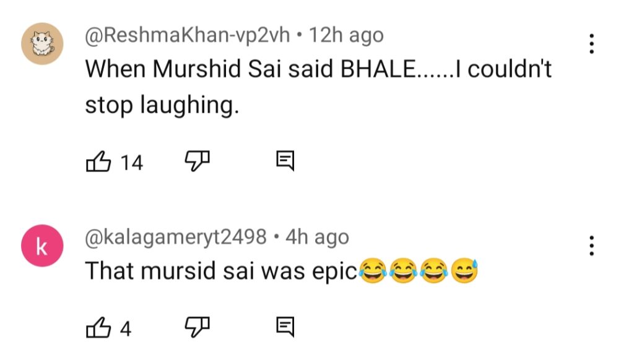Click the like count of 4
634x364 pixels.
point(126,329)
